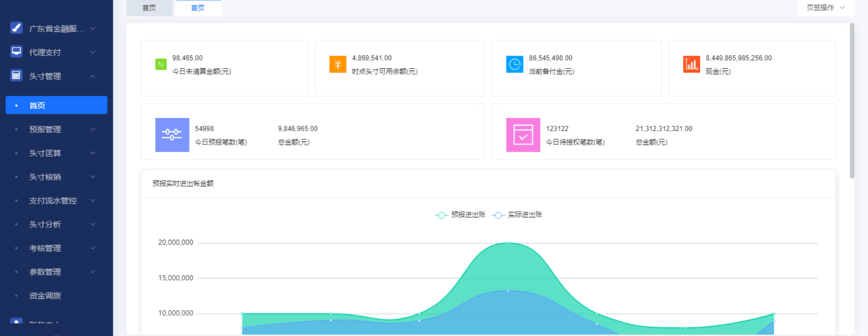
Task: Click the brush icon beside 广东省金融服
Action: [16, 28]
